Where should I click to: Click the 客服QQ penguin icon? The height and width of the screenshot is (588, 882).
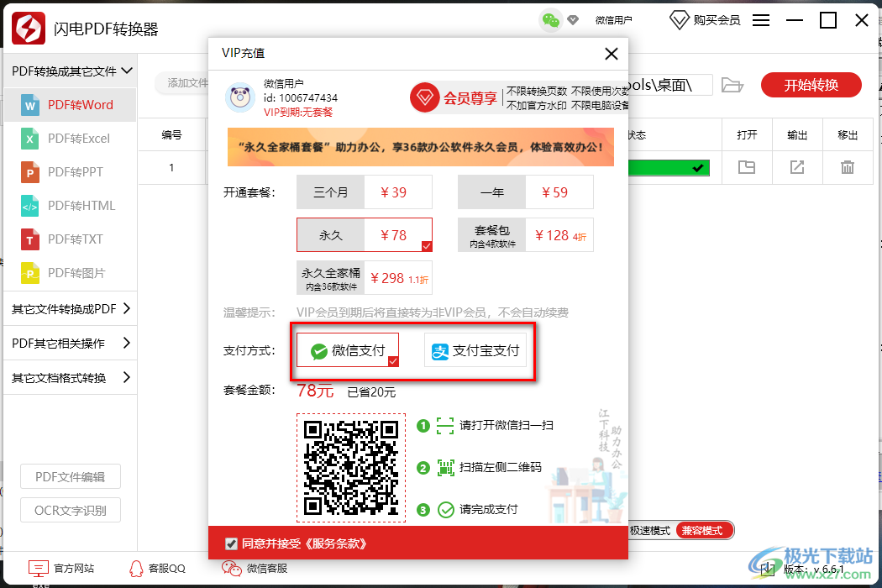[136, 569]
